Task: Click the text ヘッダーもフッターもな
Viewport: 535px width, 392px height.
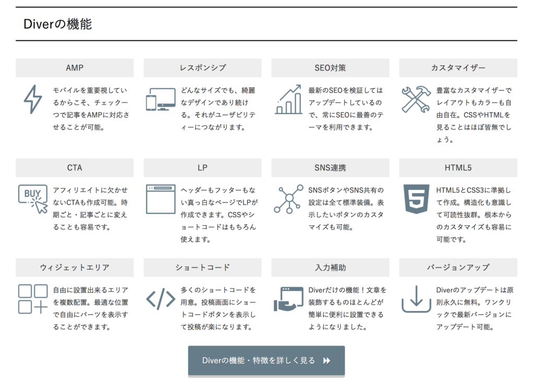Action: [x=218, y=190]
